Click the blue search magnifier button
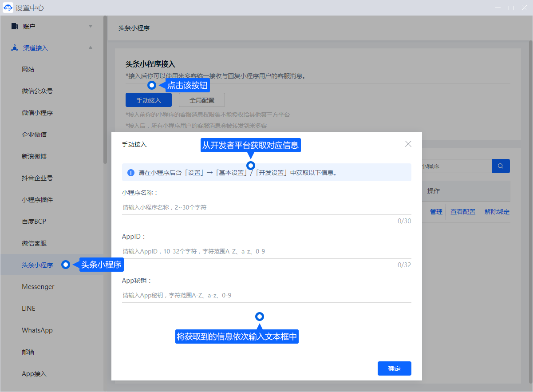Viewport: 533px width, 392px height. click(501, 166)
